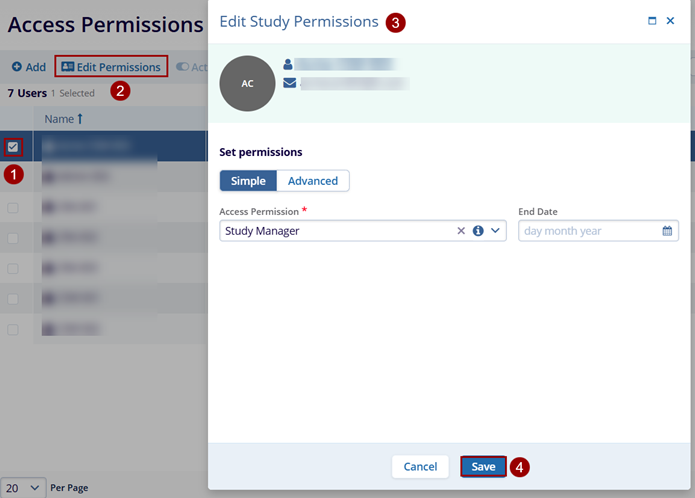695x498 pixels.
Task: Check the last user row checkbox
Action: point(13,329)
